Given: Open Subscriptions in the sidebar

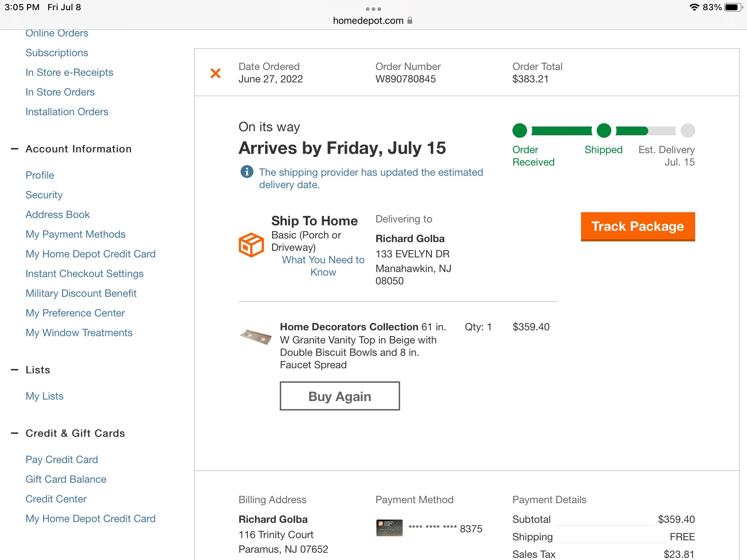Looking at the screenshot, I should 57,53.
